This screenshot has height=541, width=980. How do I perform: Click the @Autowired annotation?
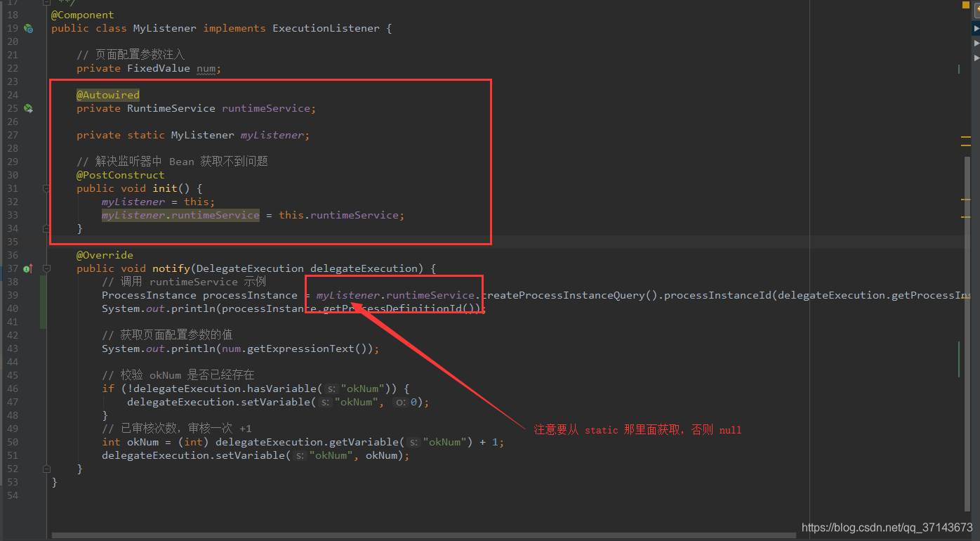108,95
